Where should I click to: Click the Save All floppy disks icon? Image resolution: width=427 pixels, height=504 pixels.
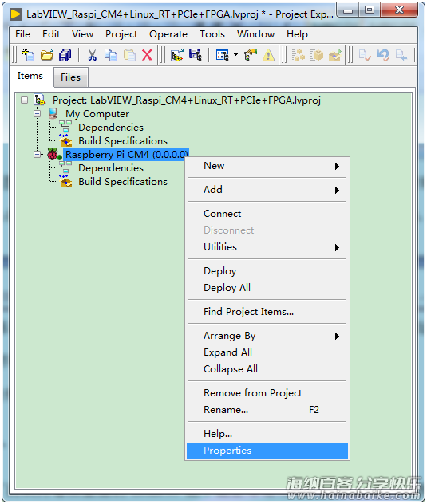[65, 55]
